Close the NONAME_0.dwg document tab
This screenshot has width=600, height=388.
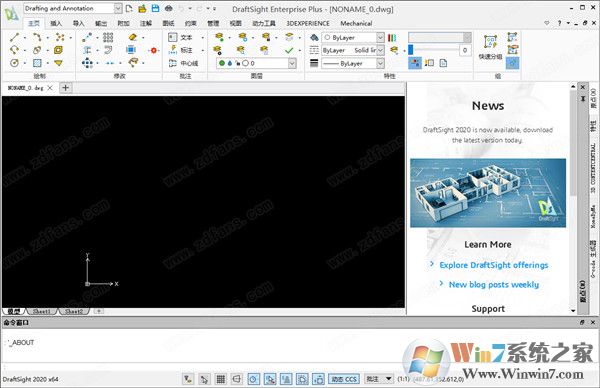point(50,88)
